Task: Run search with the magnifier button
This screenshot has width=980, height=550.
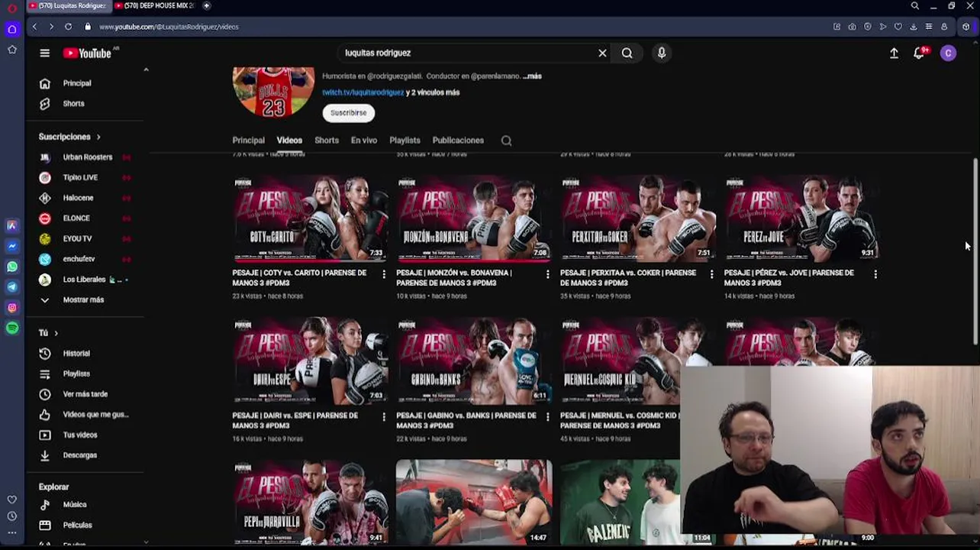Action: (627, 53)
